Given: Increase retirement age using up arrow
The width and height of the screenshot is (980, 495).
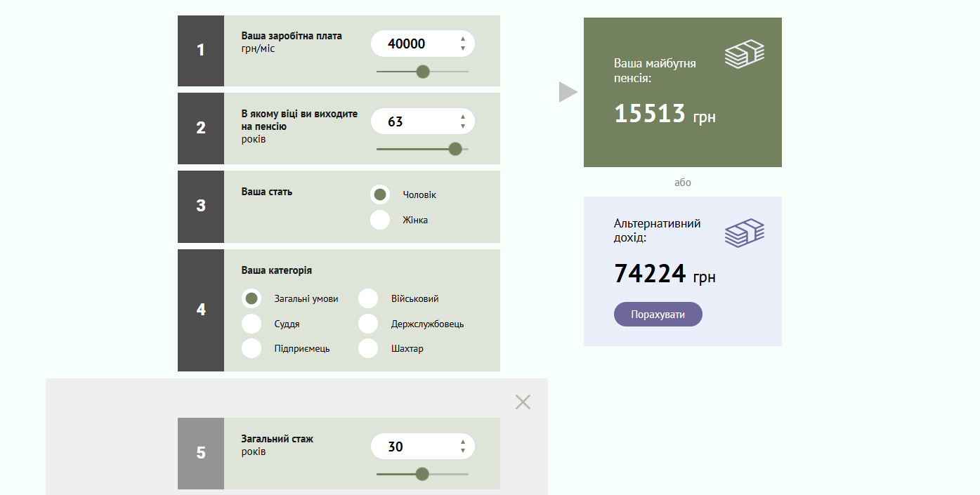Looking at the screenshot, I should click(x=463, y=117).
